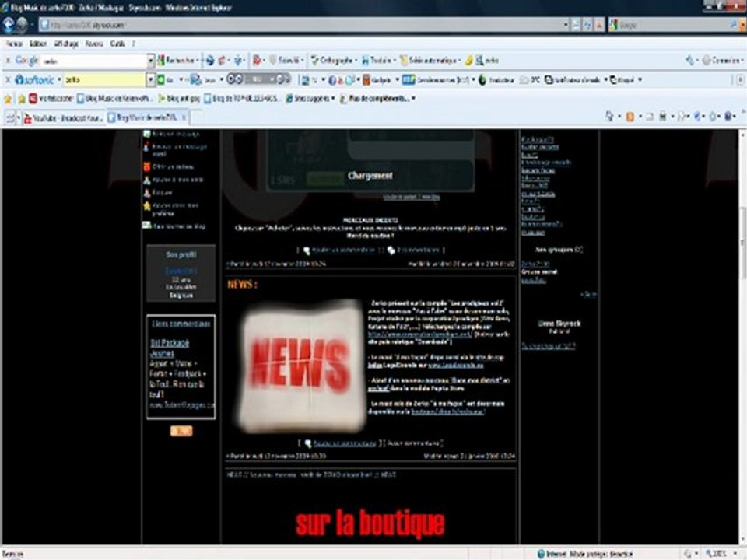This screenshot has width=747, height=560.
Task: Click the 'Bill Package Jeunes' commercial link
Action: click(x=170, y=348)
